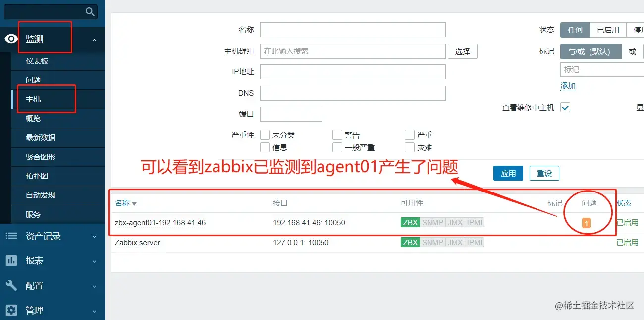The width and height of the screenshot is (644, 320).
Task: Sort hosts by the 名称 column arrow
Action: [134, 203]
